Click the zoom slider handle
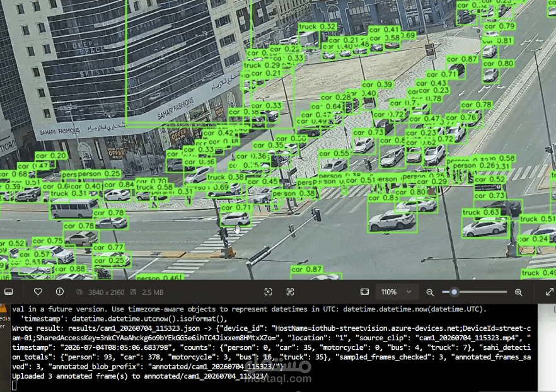556x392 pixels. pyautogui.click(x=454, y=292)
